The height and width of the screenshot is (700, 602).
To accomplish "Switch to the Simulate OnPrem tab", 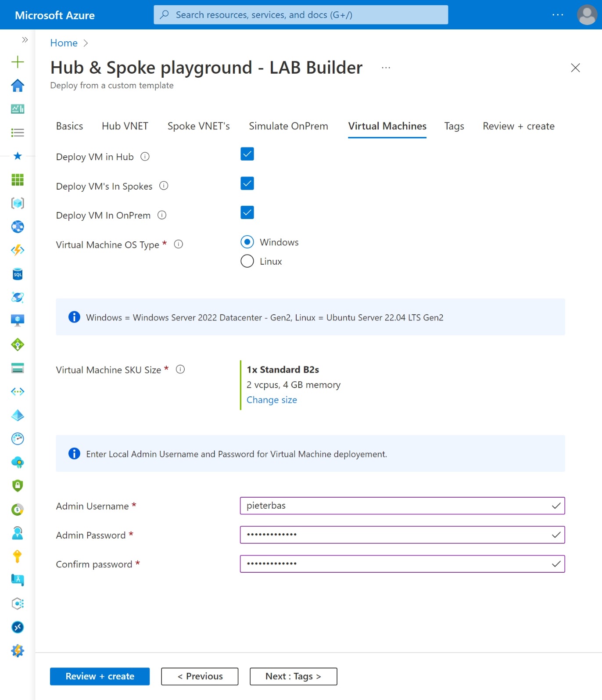I will pyautogui.click(x=288, y=126).
